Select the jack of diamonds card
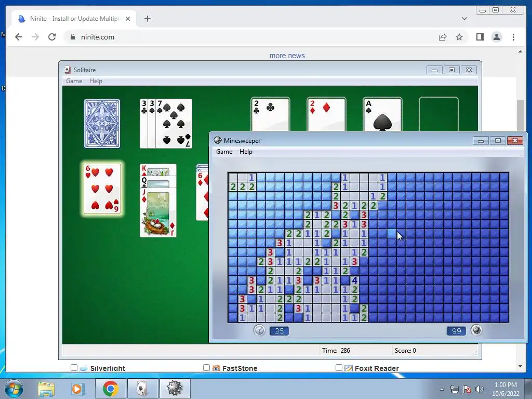 click(x=158, y=212)
